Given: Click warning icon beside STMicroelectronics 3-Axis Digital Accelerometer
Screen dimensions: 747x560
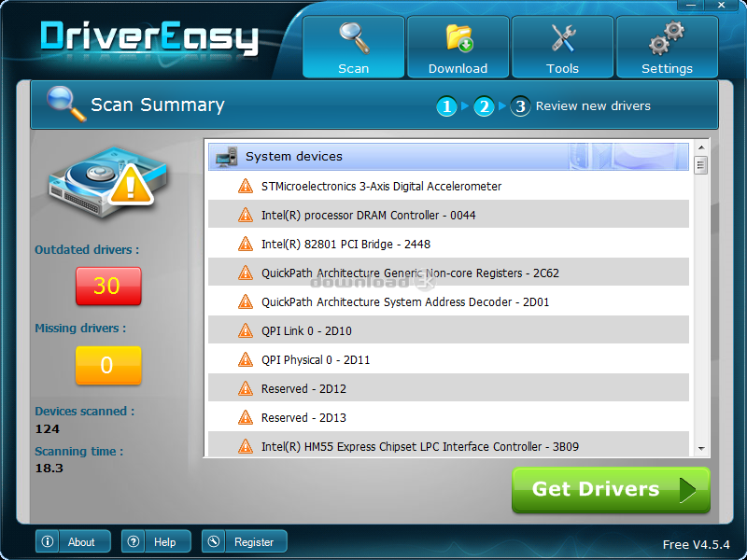Looking at the screenshot, I should (x=246, y=186).
